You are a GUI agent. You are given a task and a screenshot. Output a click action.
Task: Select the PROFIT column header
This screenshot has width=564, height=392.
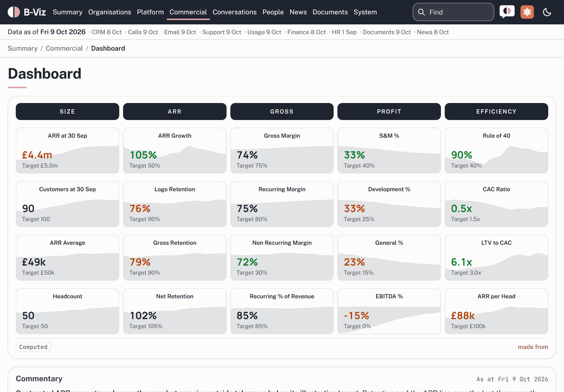(x=389, y=111)
